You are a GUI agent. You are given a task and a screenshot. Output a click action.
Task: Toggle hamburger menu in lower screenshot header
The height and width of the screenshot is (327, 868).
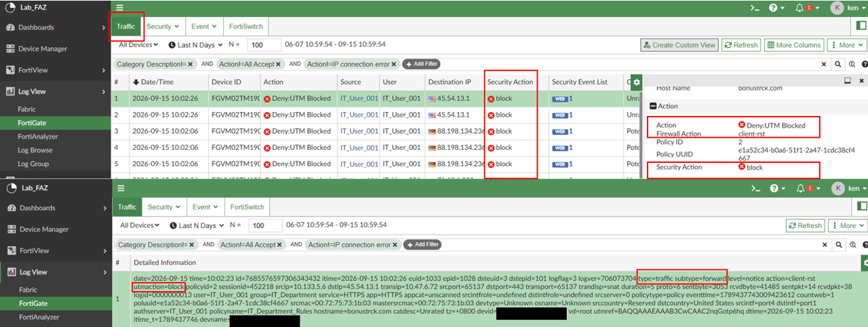[120, 188]
